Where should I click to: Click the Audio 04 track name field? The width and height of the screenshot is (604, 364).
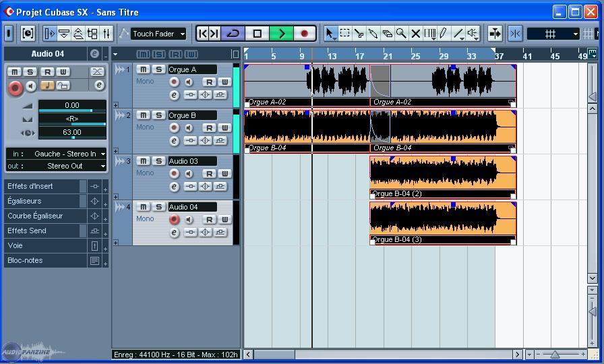pyautogui.click(x=192, y=207)
